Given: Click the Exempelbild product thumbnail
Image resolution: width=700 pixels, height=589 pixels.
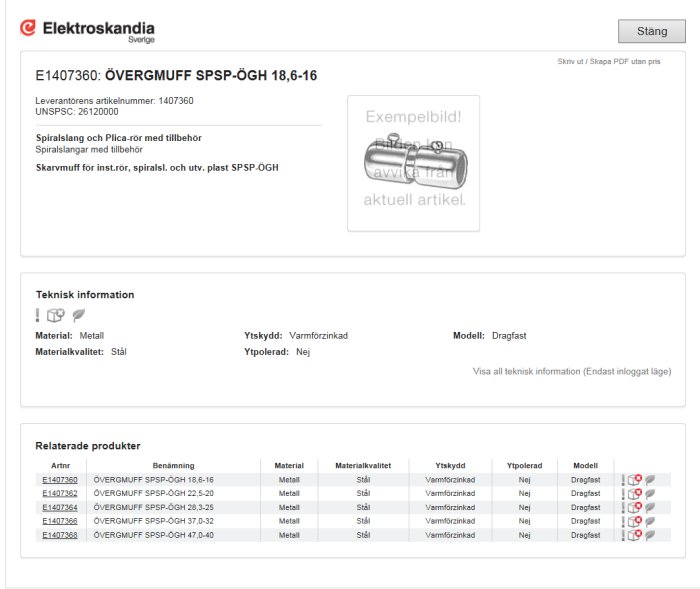Looking at the screenshot, I should [x=414, y=163].
